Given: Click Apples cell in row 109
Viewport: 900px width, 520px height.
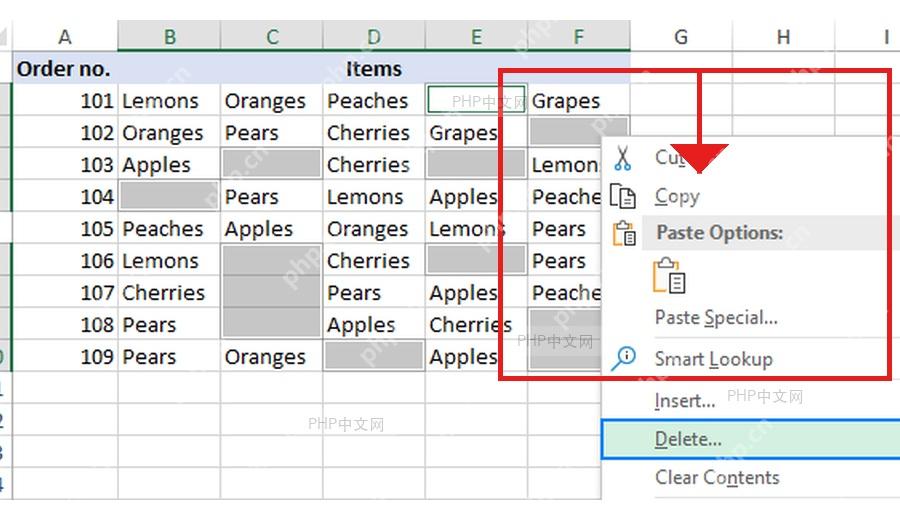Looking at the screenshot, I should pos(476,357).
